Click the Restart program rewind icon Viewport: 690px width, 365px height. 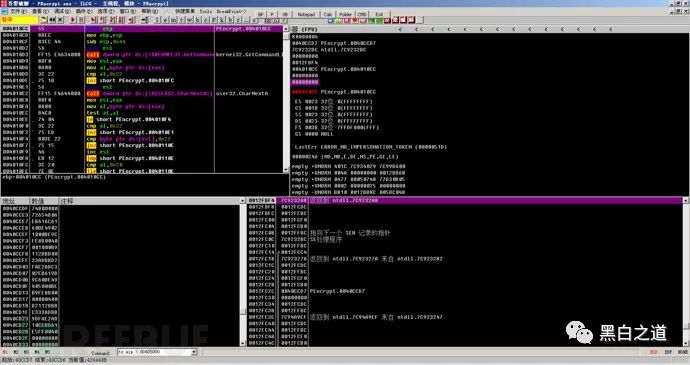tap(52, 20)
